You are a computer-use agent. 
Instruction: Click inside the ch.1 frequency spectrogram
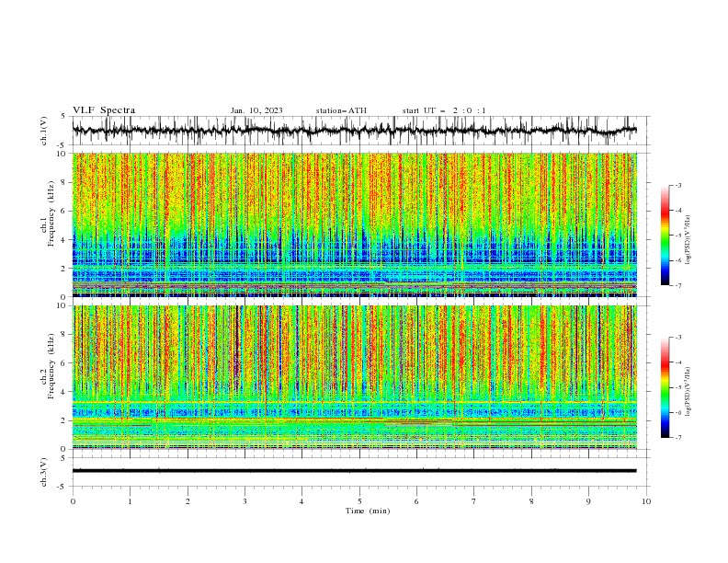[x=355, y=224]
